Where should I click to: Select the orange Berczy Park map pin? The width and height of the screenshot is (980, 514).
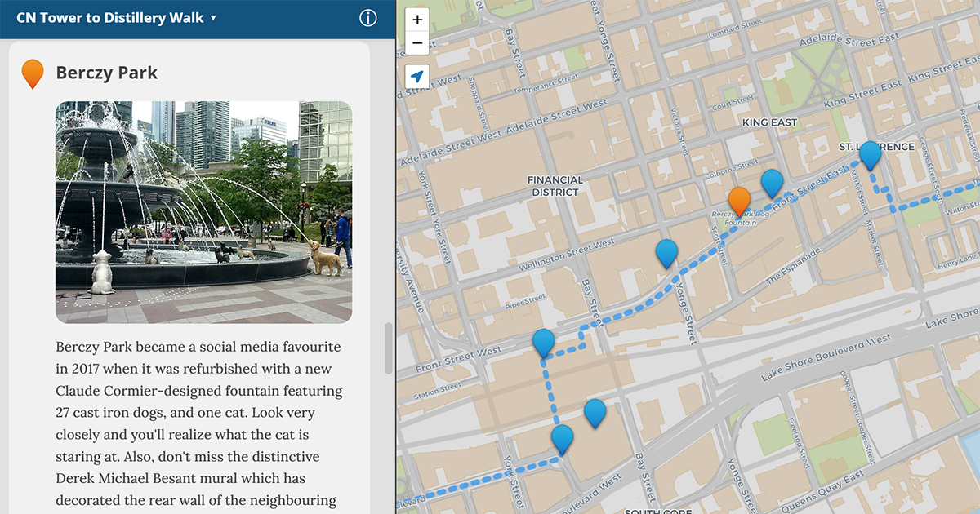(x=739, y=202)
